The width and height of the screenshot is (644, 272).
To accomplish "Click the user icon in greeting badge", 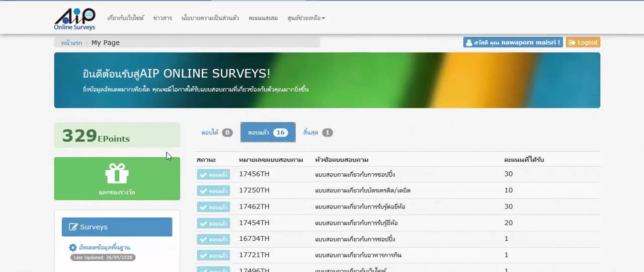I will (469, 43).
